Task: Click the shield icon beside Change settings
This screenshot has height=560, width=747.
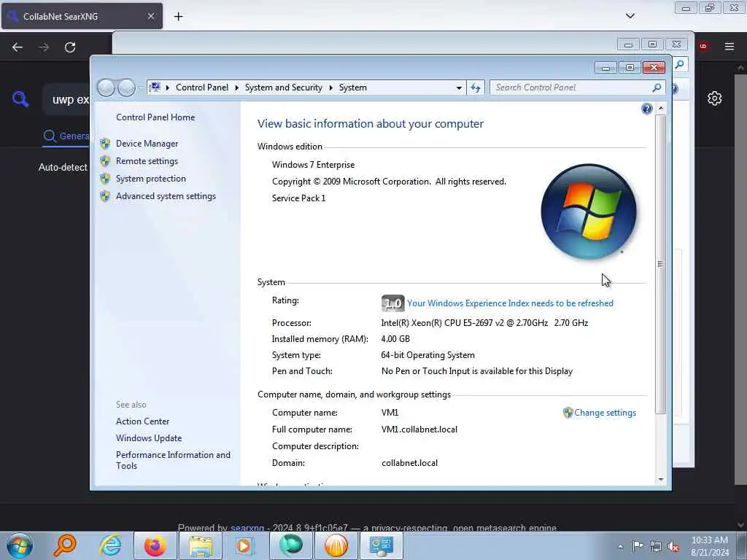Action: coord(568,413)
